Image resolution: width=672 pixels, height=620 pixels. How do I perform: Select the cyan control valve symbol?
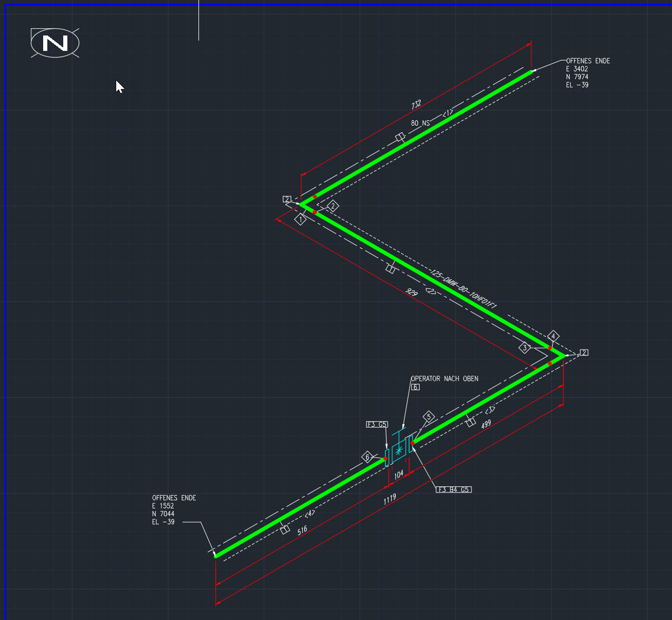point(399,450)
